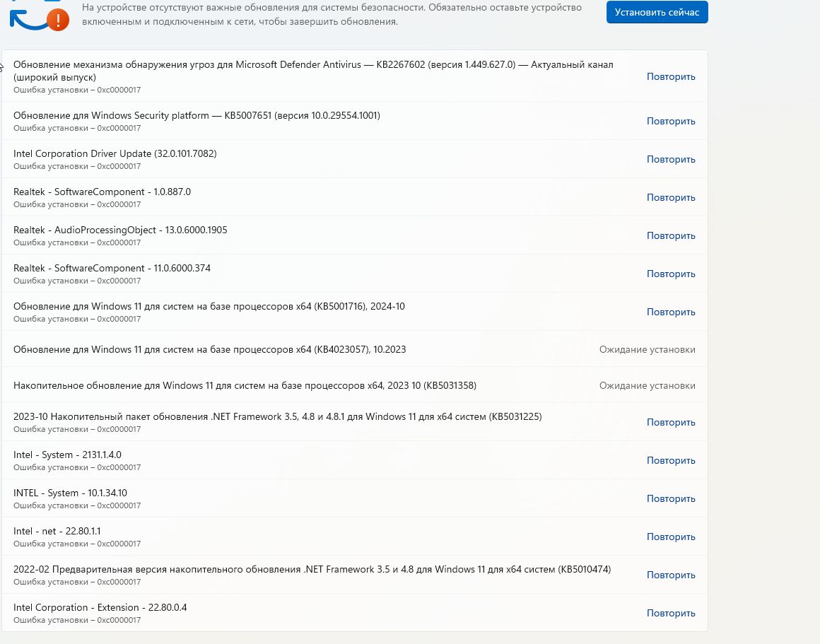This screenshot has height=644, width=820.
Task: Retry Realtek SoftwareComponent 11.0.6000.374 install
Action: coord(670,274)
